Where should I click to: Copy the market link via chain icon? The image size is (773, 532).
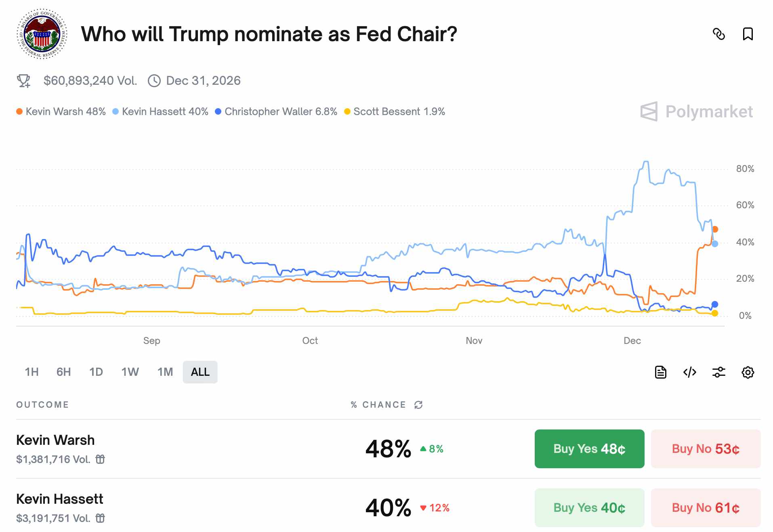tap(720, 34)
